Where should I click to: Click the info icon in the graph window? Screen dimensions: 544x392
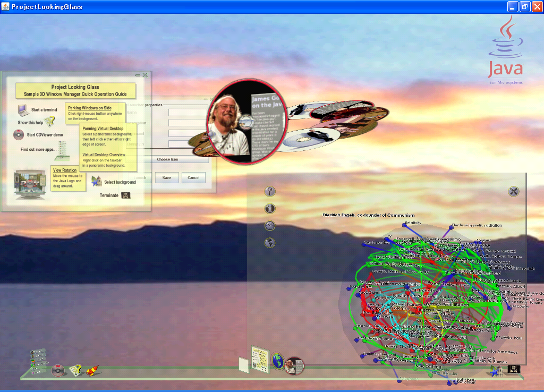point(269,209)
